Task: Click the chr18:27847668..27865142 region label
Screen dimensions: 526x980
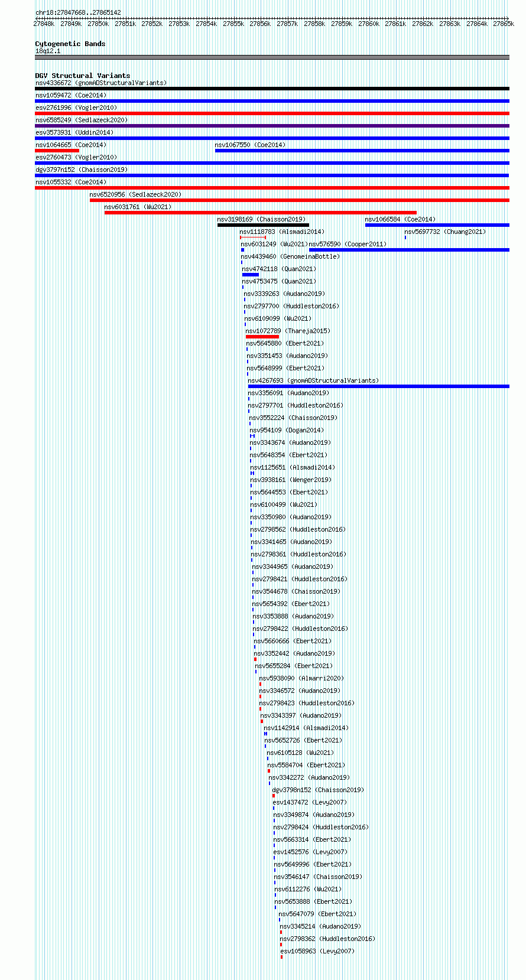Action: [x=78, y=12]
